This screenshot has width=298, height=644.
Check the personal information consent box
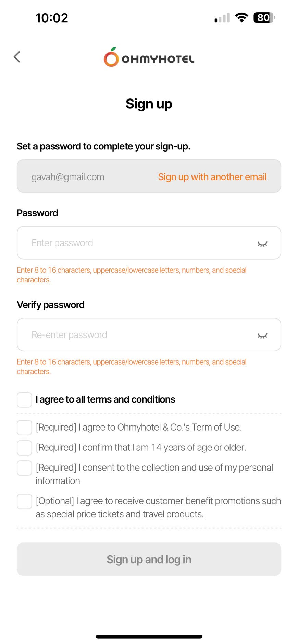tap(25, 468)
